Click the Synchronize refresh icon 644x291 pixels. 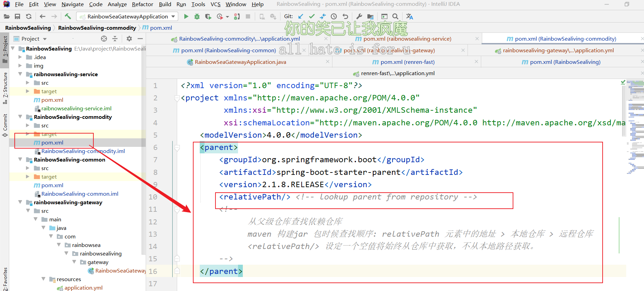(x=29, y=16)
